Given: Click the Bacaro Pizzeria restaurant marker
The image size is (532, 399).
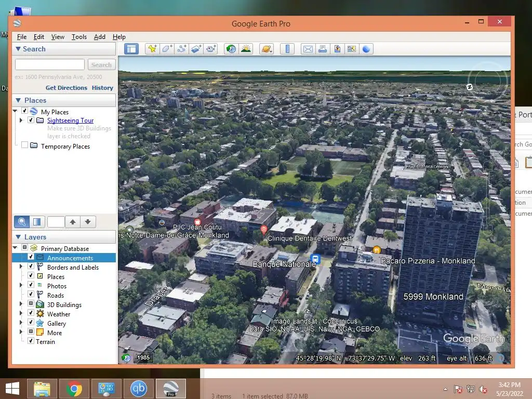Looking at the screenshot, I should 377,250.
